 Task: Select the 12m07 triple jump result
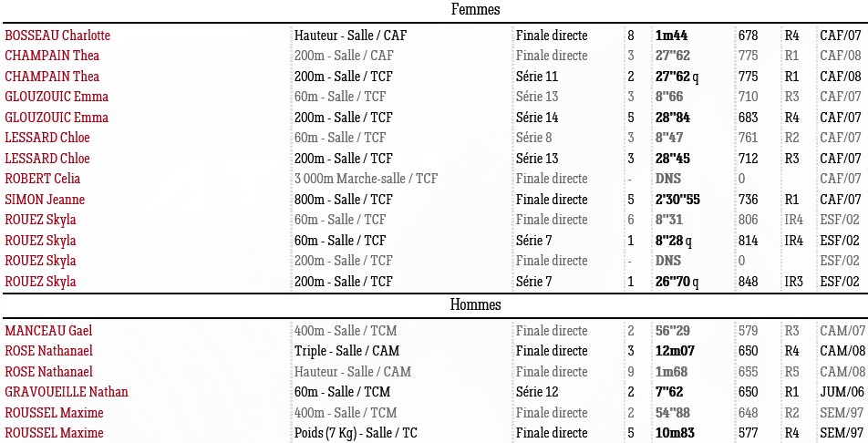point(674,351)
